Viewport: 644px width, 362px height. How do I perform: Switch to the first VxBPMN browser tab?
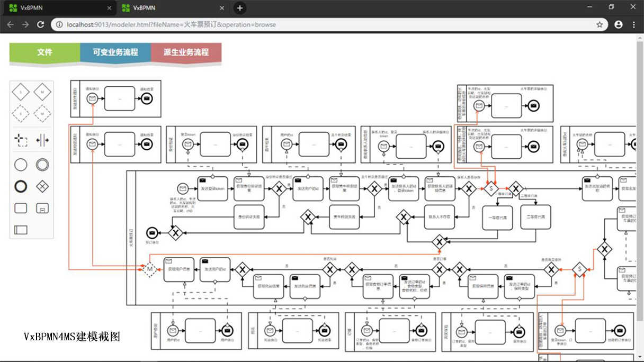pyautogui.click(x=53, y=8)
